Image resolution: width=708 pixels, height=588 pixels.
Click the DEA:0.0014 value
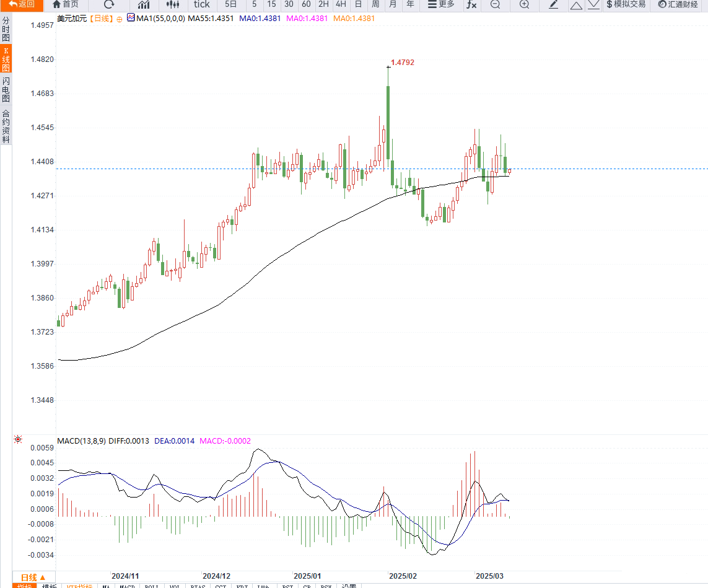coord(174,441)
